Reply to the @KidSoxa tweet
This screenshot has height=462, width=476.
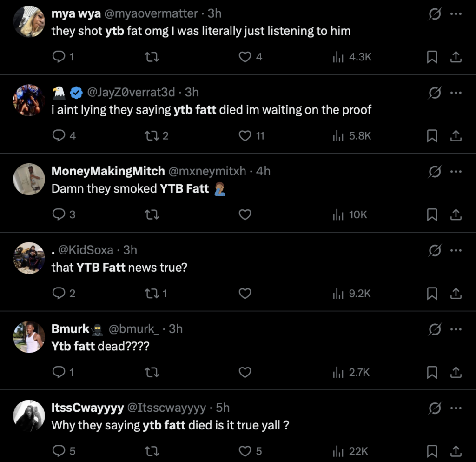(x=59, y=294)
